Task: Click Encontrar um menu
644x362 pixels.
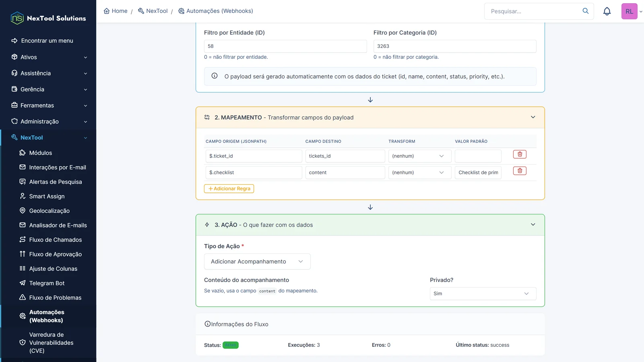Action: tap(42, 41)
